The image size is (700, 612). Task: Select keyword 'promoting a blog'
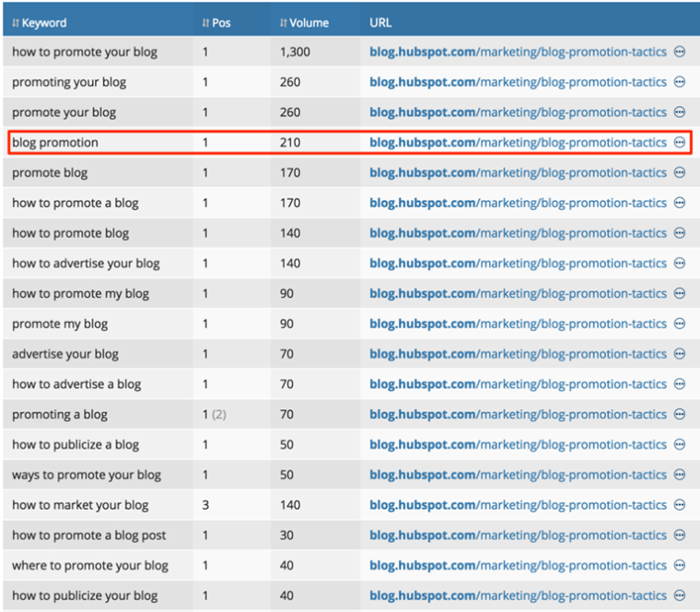pyautogui.click(x=60, y=414)
